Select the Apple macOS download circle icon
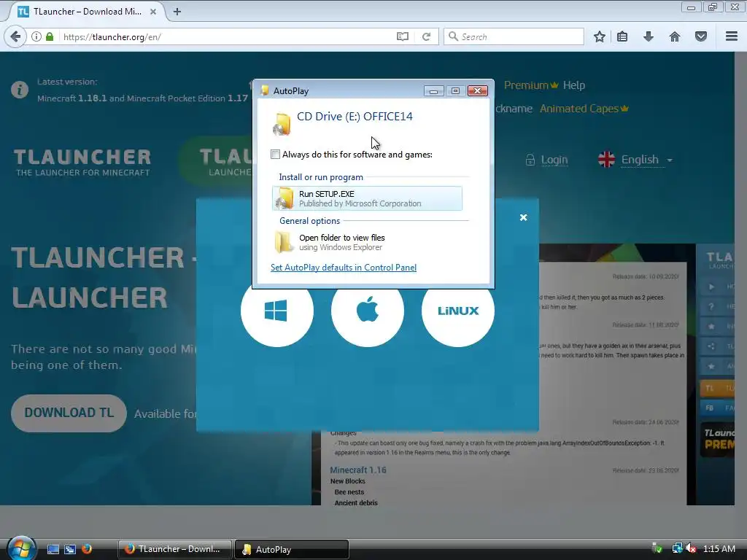 368,311
